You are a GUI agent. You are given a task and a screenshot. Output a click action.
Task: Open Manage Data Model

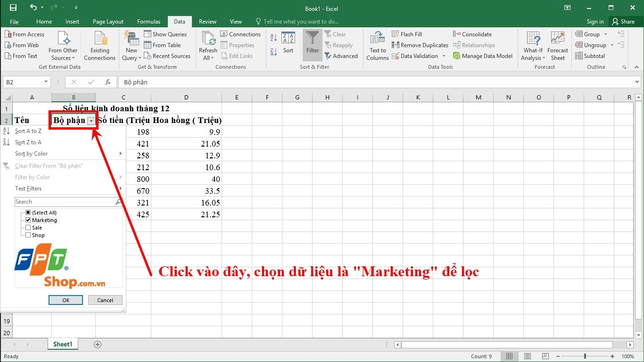point(483,56)
